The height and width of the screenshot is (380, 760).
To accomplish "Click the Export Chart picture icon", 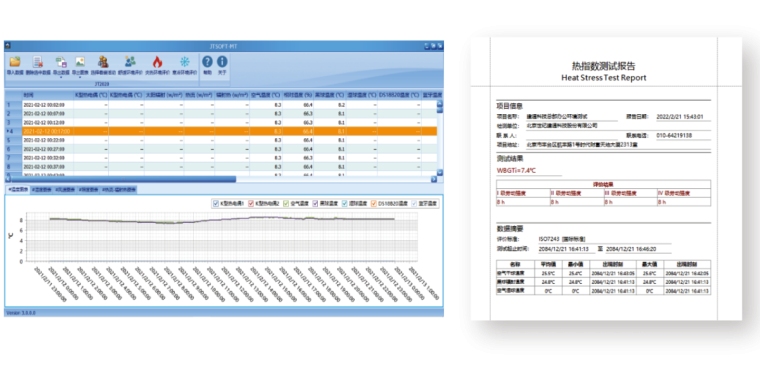I will pos(80,62).
